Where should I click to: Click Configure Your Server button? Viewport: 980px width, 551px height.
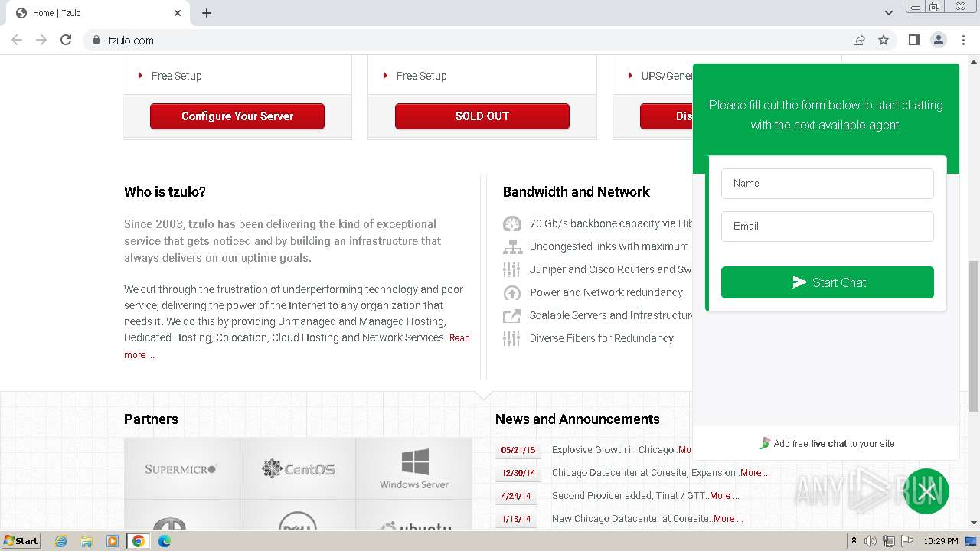pos(237,116)
